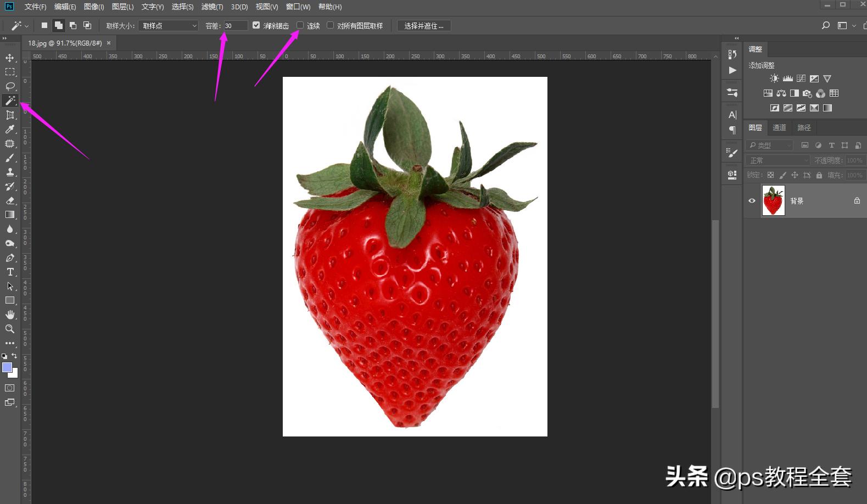Enable the 连续 contiguous checkbox
This screenshot has width=867, height=504.
coord(300,25)
